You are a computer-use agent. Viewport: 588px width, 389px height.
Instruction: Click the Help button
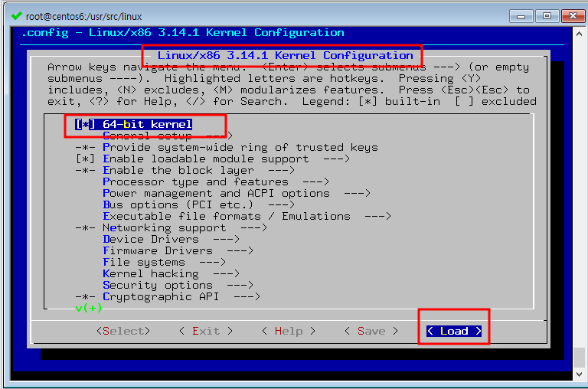289,331
